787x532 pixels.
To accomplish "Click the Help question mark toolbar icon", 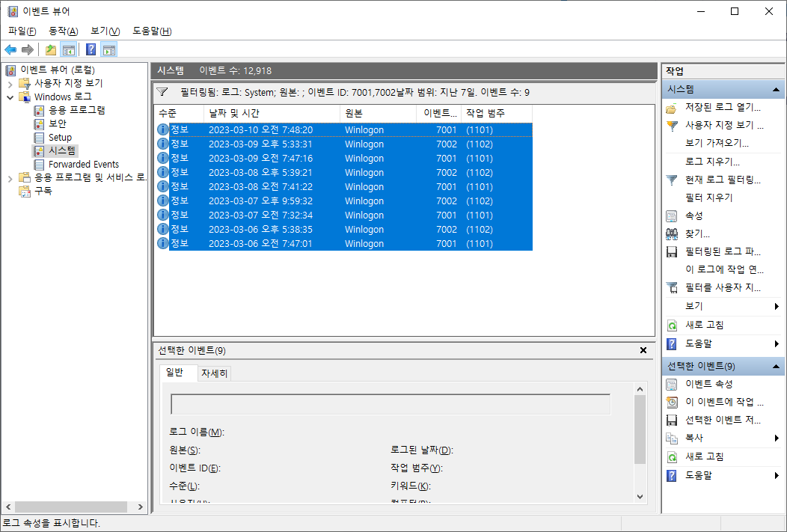I will [x=90, y=49].
